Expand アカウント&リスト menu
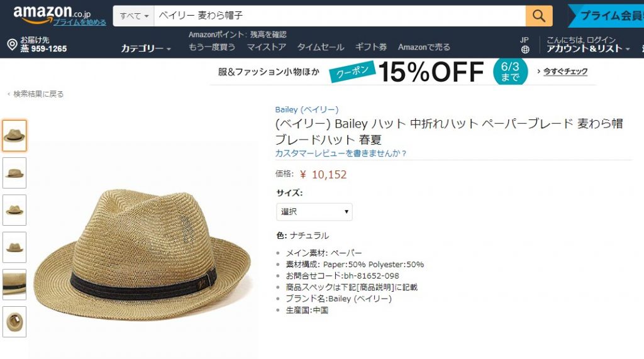 click(588, 48)
